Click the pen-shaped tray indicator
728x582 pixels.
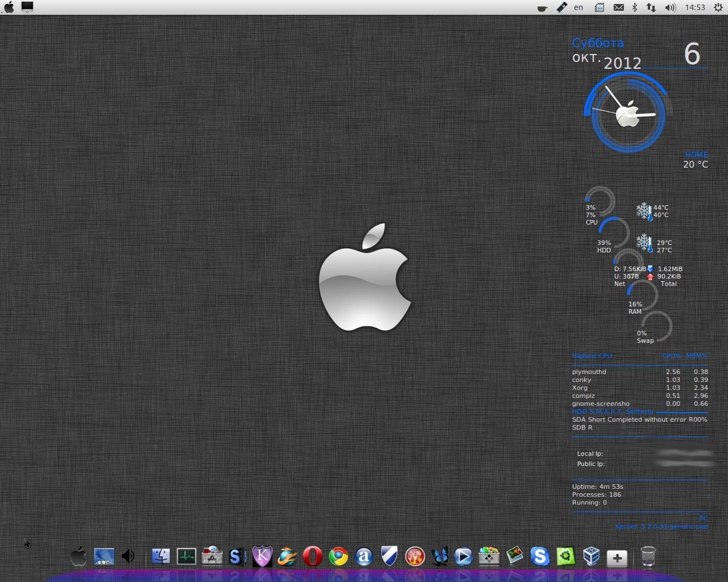(561, 7)
